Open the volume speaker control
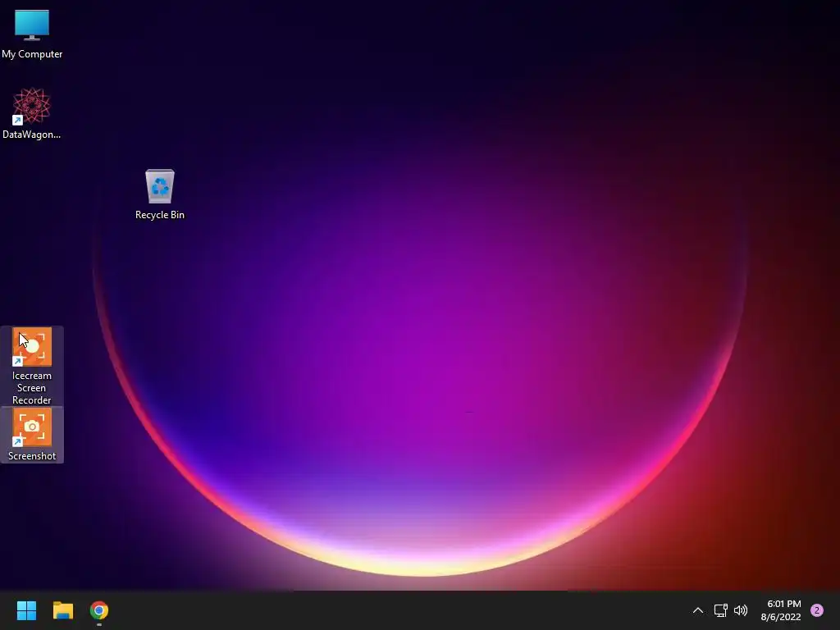The image size is (840, 630). coord(741,610)
